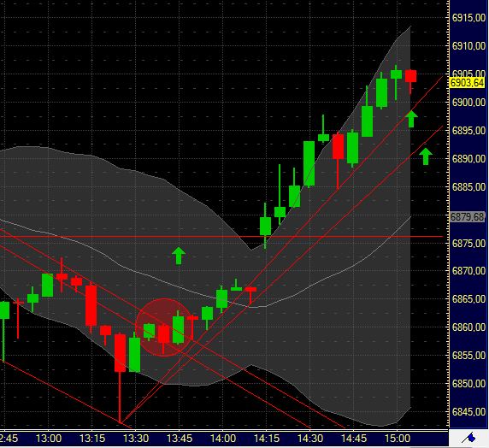Click the 6895,00 price axis label
This screenshot has width=489, height=448.
[x=468, y=131]
